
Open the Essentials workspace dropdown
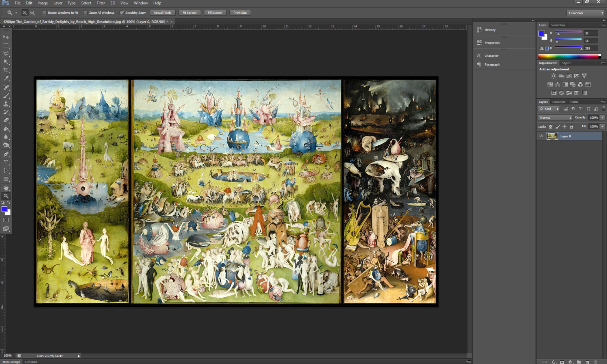586,13
